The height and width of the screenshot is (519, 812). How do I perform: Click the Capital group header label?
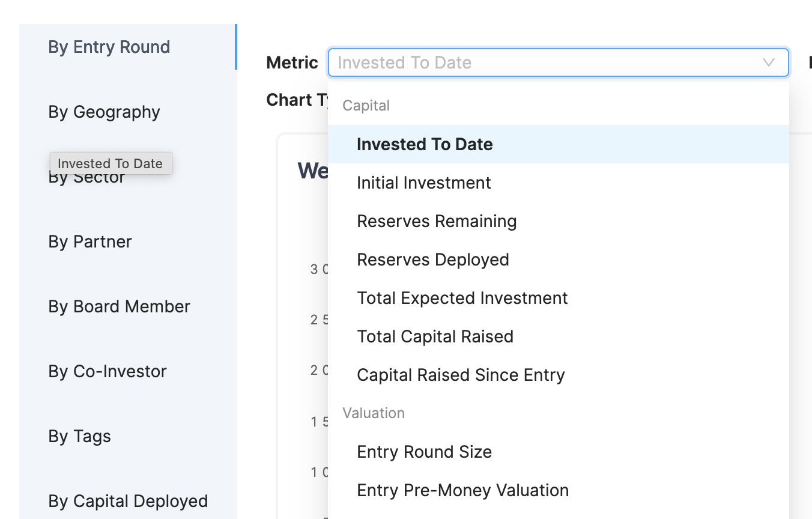[366, 106]
